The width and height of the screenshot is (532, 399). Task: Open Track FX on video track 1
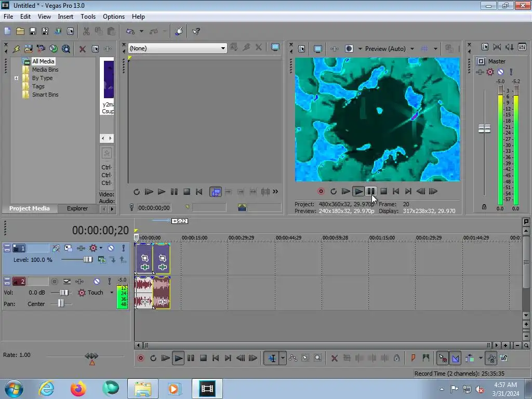[94, 248]
